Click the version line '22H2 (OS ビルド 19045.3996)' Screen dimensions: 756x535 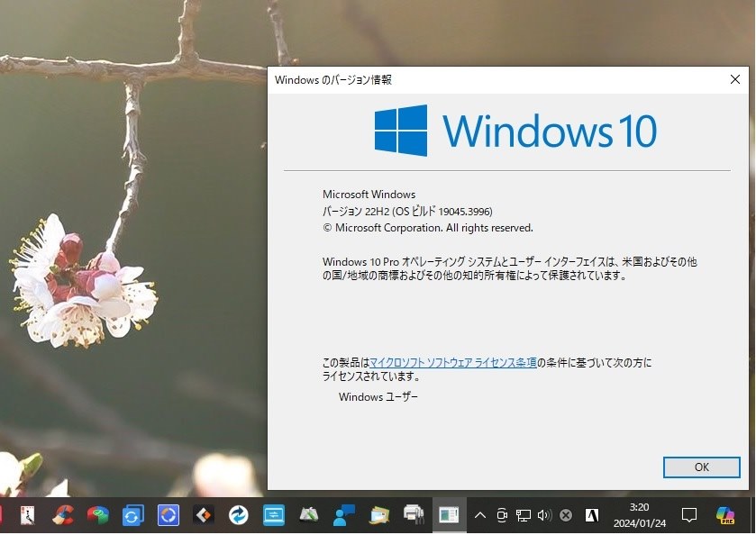407,211
